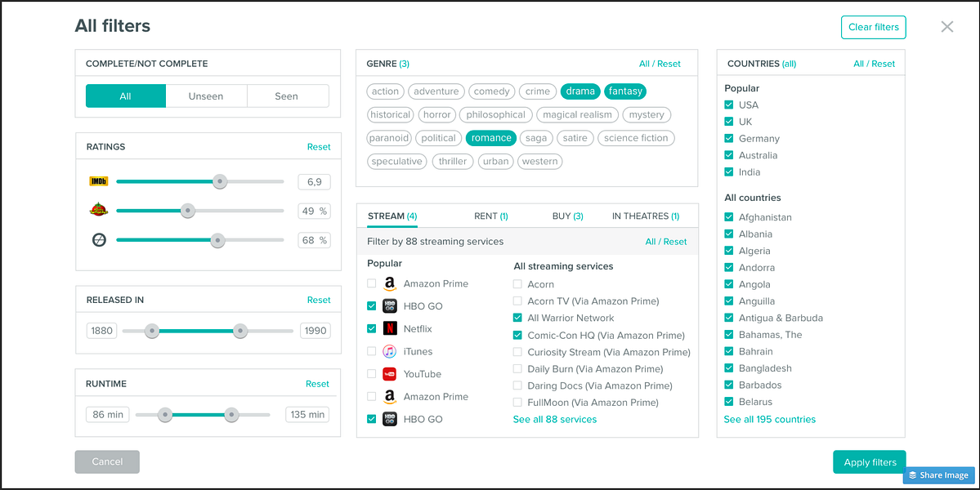The height and width of the screenshot is (490, 980).
Task: Switch to the RENT tab
Action: (490, 216)
